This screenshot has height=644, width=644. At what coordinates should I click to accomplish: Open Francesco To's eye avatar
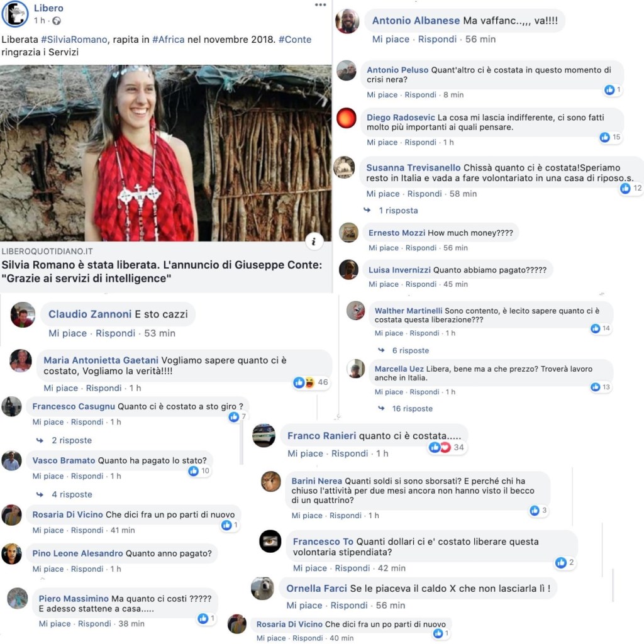click(270, 541)
